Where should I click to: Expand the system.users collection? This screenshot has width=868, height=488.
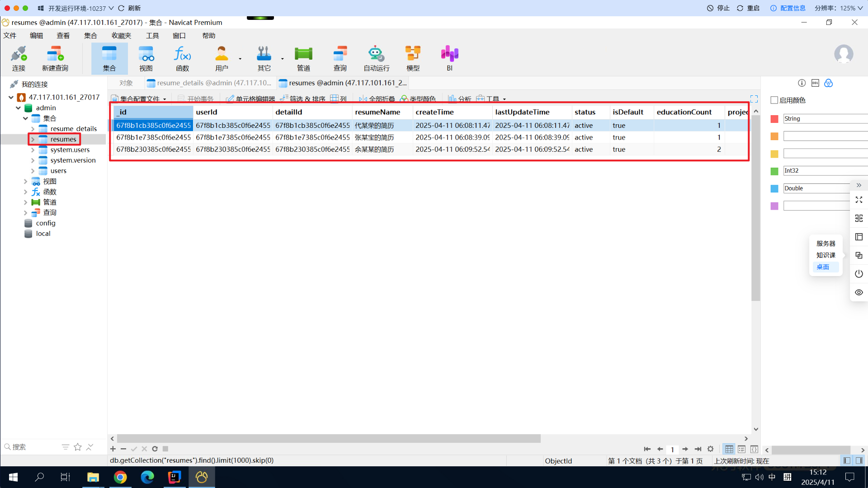click(x=33, y=150)
